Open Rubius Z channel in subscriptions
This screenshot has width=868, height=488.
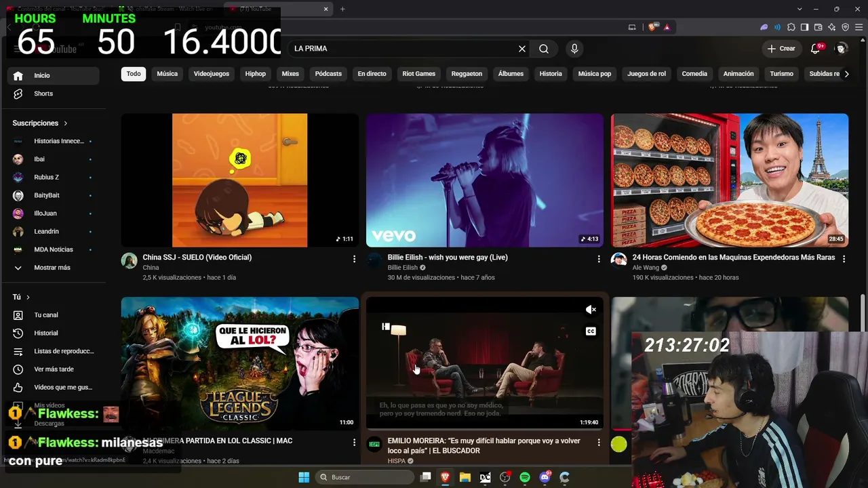click(x=54, y=178)
